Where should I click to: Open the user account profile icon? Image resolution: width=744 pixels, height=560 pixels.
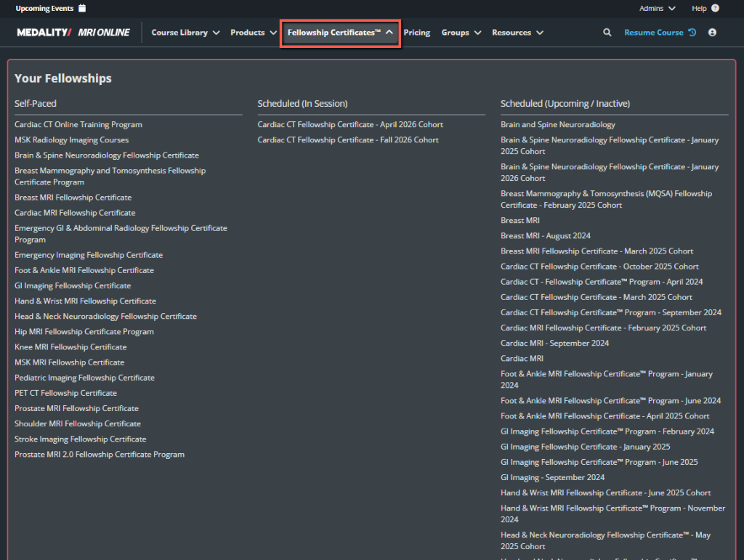pyautogui.click(x=712, y=32)
